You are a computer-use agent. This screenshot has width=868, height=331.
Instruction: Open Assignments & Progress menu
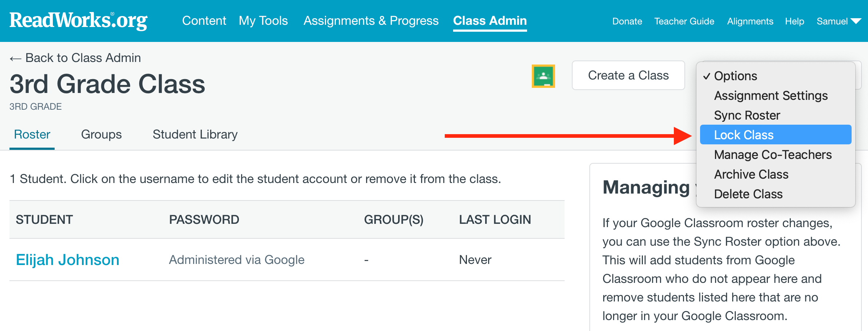(371, 21)
